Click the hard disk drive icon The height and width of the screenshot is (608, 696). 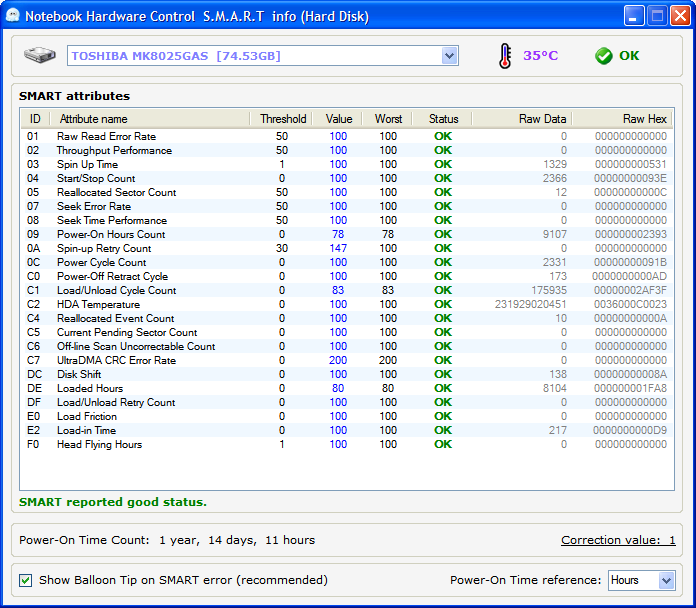pyautogui.click(x=40, y=55)
